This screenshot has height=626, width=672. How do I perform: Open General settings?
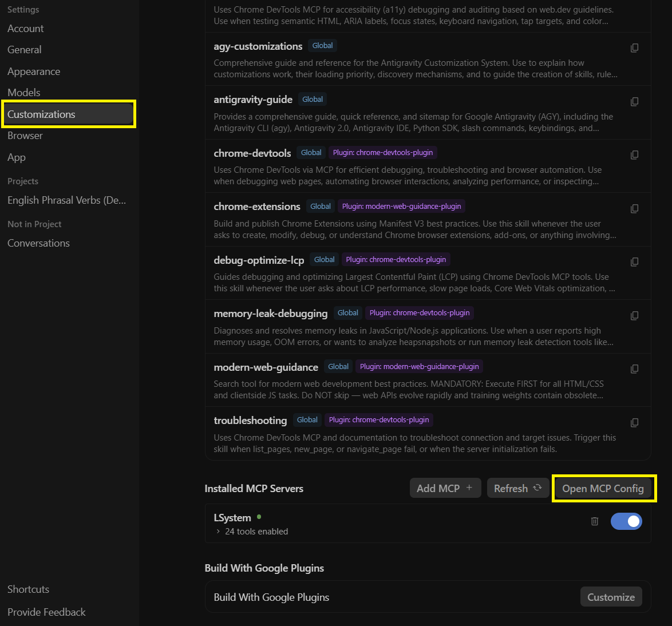[x=25, y=50]
